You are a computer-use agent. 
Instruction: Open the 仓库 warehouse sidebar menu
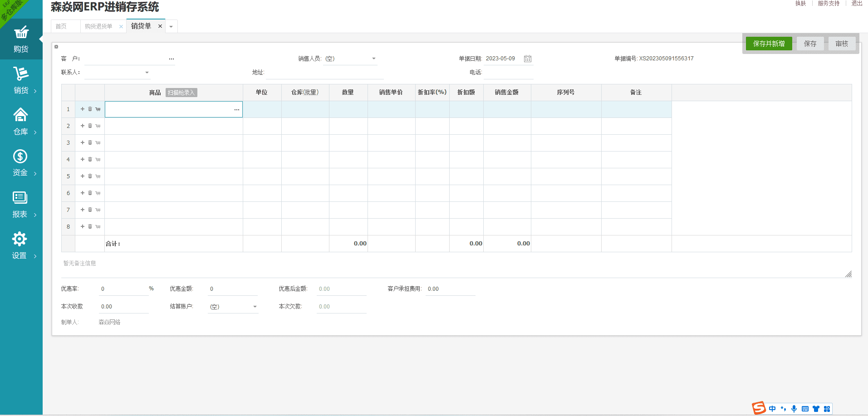pos(21,122)
